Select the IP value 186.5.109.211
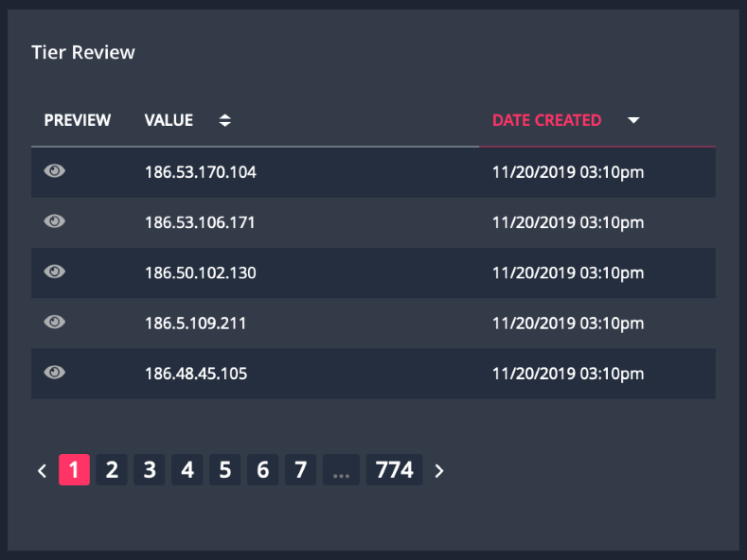The image size is (747, 560). click(x=195, y=324)
